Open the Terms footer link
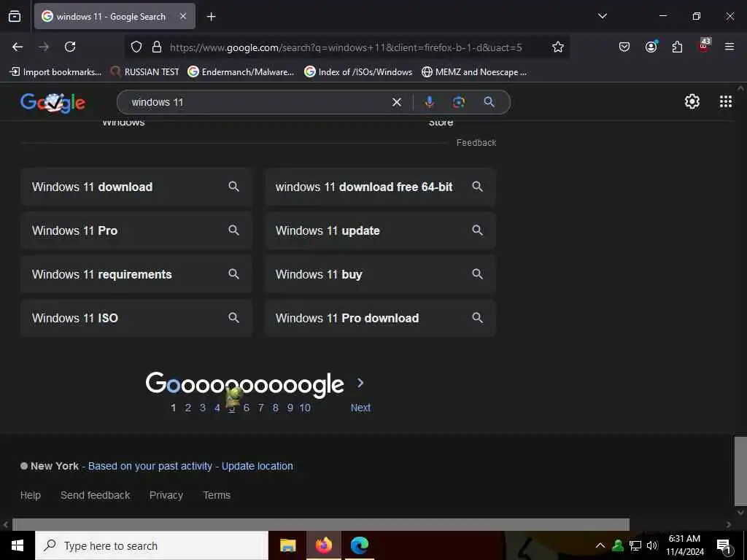The height and width of the screenshot is (560, 747). 217,495
